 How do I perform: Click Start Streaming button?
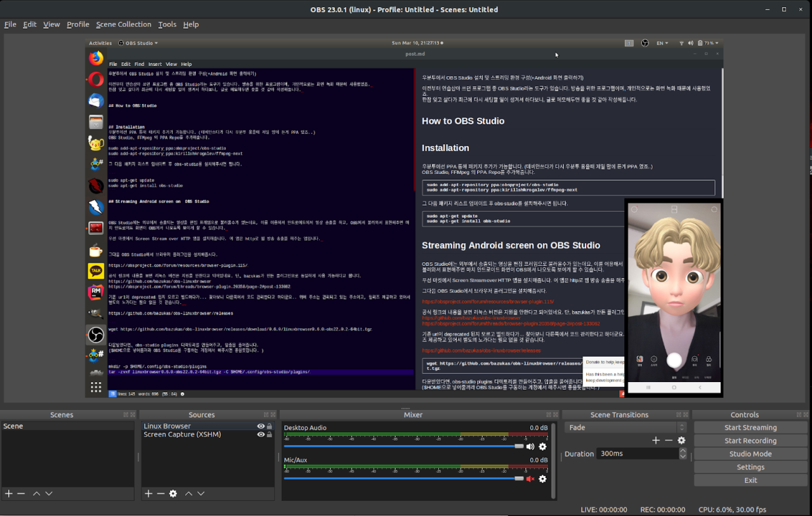click(x=750, y=428)
